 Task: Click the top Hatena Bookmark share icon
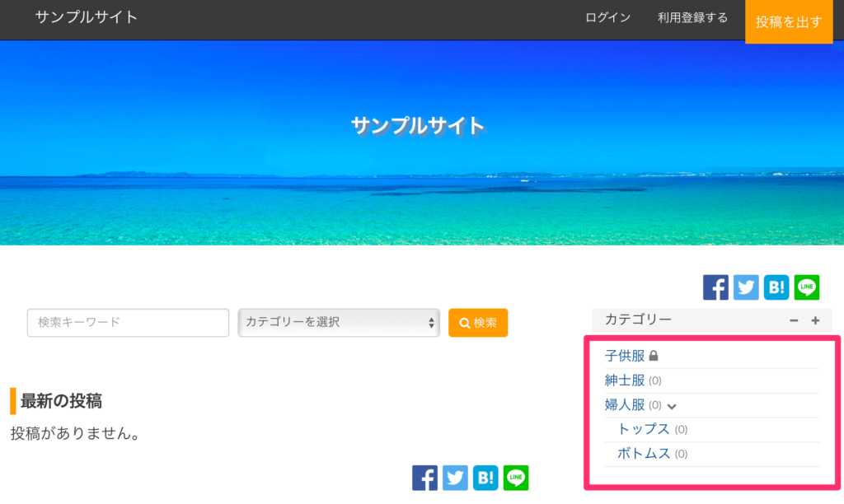(776, 287)
